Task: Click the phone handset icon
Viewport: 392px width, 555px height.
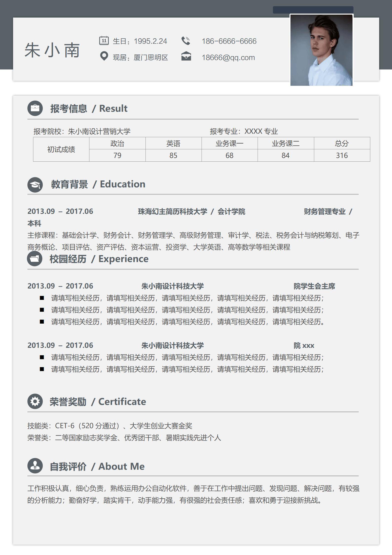Action: coord(186,41)
